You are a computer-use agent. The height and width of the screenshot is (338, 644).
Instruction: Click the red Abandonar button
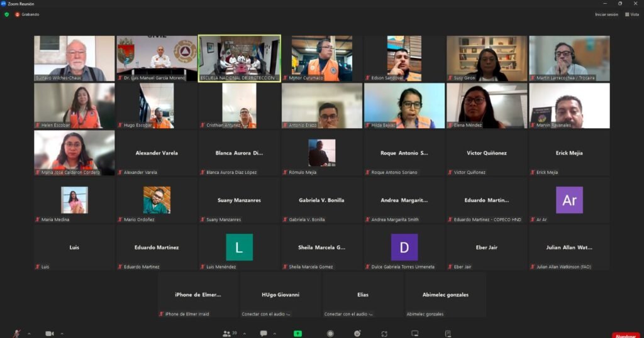tap(625, 335)
